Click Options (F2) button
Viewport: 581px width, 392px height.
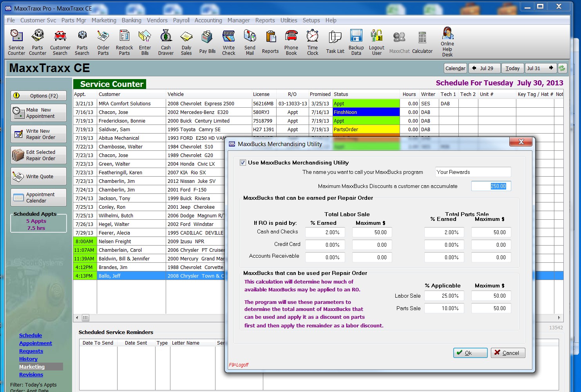pos(38,96)
